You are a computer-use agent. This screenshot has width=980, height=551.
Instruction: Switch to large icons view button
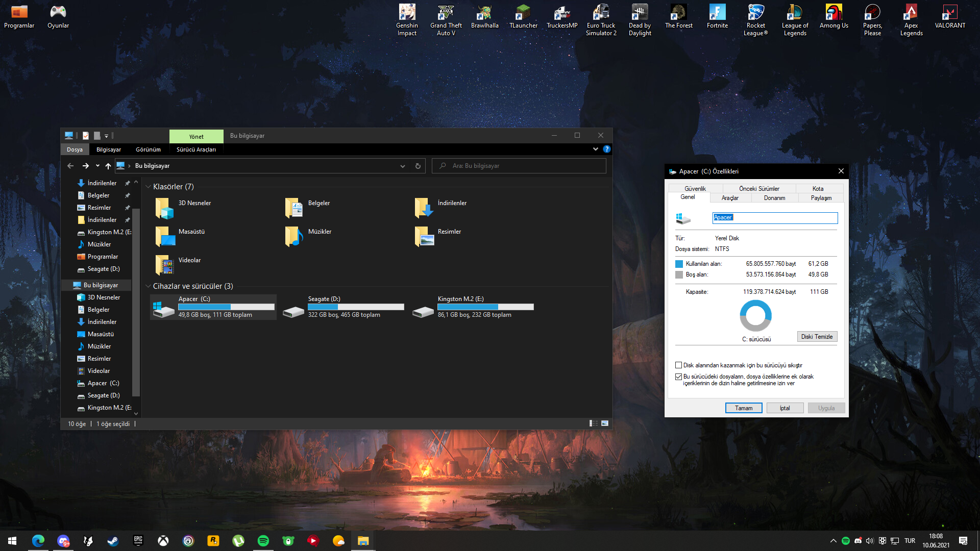[x=605, y=423]
